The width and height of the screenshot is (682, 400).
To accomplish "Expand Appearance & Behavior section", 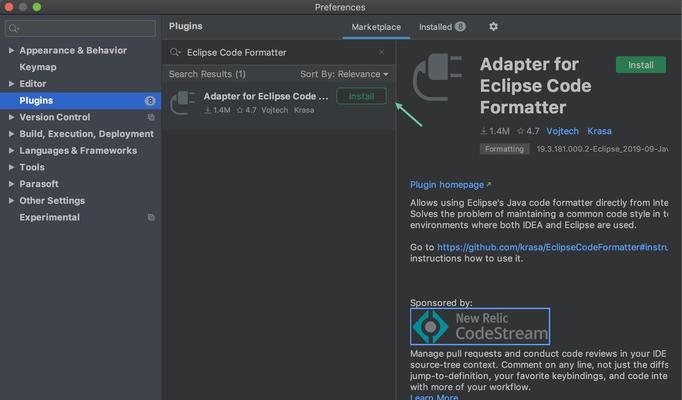I will click(x=11, y=50).
